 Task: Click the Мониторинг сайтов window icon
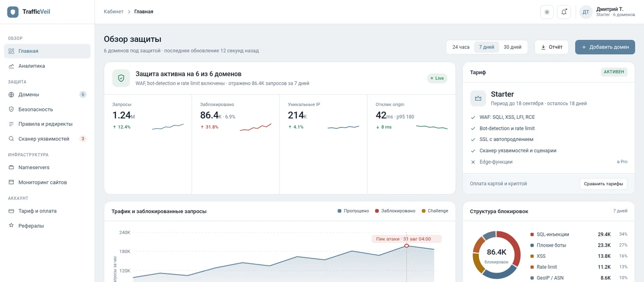pyautogui.click(x=11, y=182)
